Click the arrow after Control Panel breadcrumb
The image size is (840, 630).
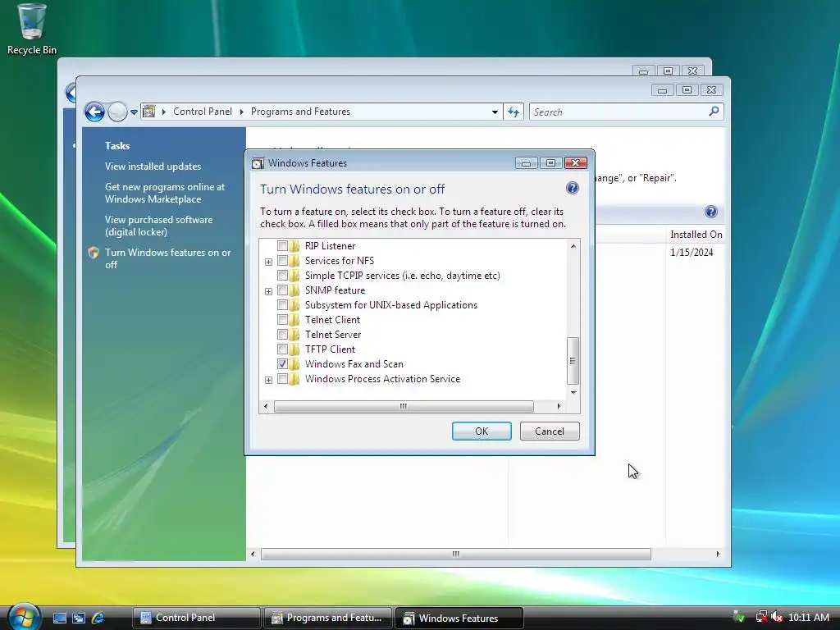(x=241, y=112)
